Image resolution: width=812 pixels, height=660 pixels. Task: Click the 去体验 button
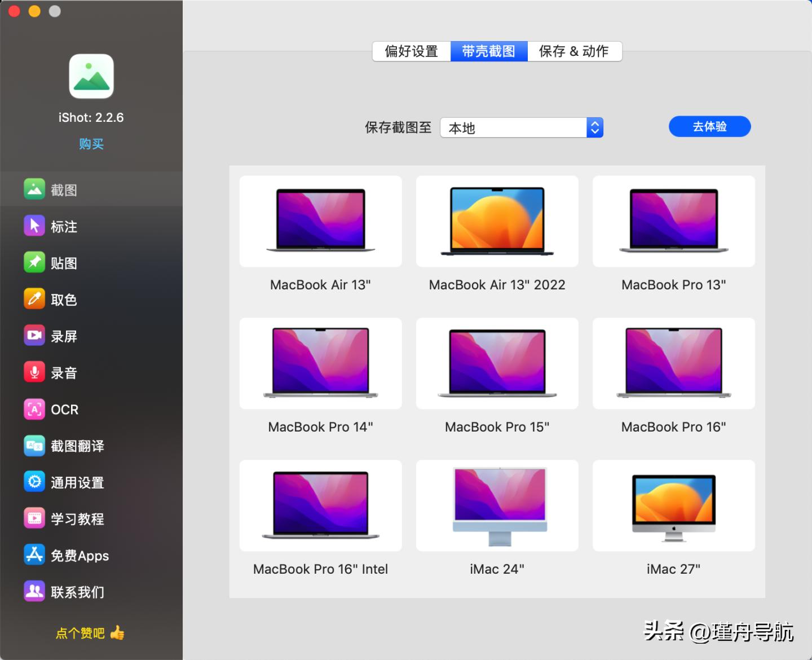(x=709, y=126)
